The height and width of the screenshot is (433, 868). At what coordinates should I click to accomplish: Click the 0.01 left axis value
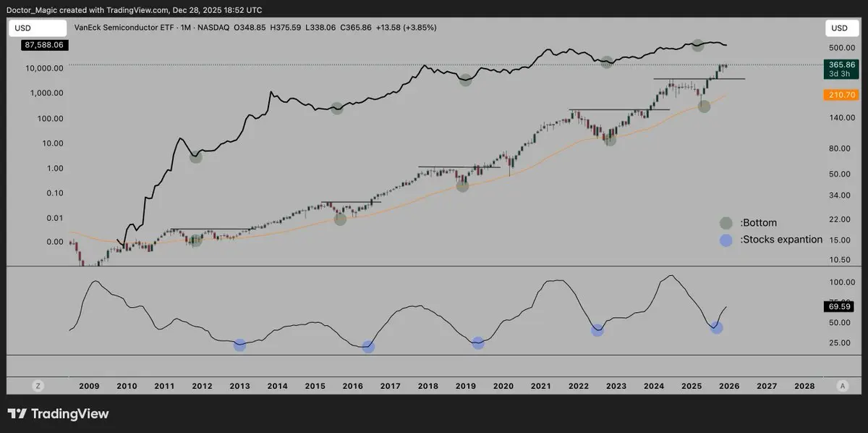(x=55, y=218)
